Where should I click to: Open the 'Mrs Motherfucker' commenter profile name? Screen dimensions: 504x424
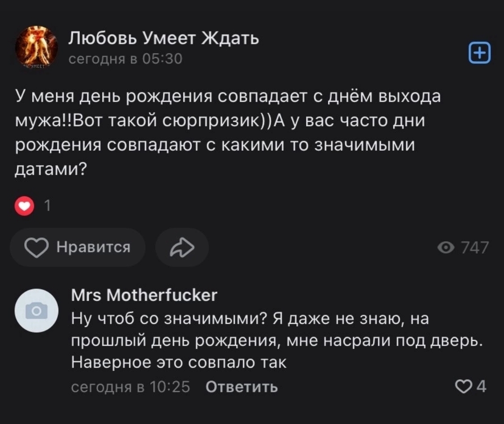coord(144,295)
